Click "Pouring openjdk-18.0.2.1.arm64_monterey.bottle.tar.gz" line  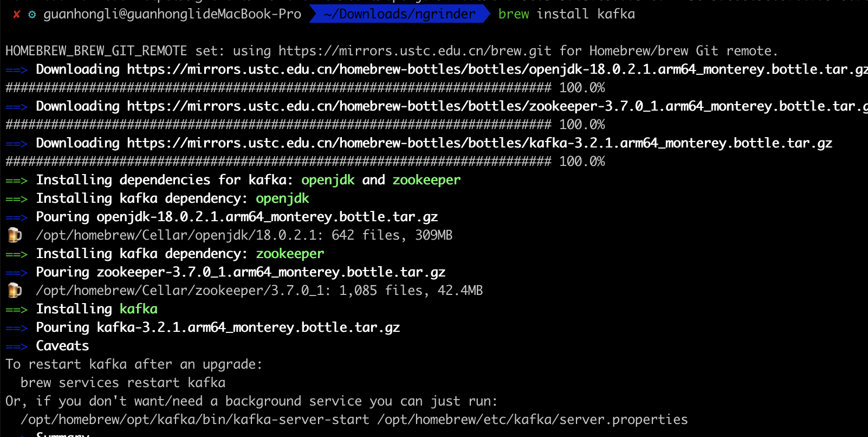coord(237,217)
